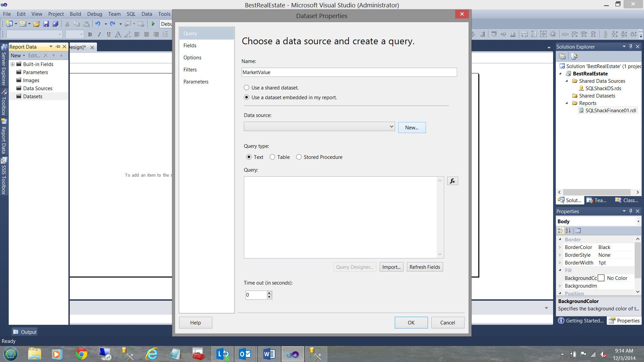The width and height of the screenshot is (644, 362).
Task: Click the Italic formatting icon
Action: click(99, 34)
